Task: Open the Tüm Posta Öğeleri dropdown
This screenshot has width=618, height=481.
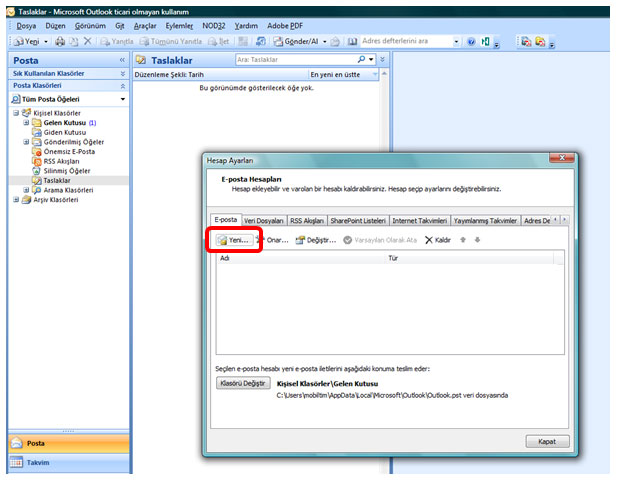Action: 123,99
